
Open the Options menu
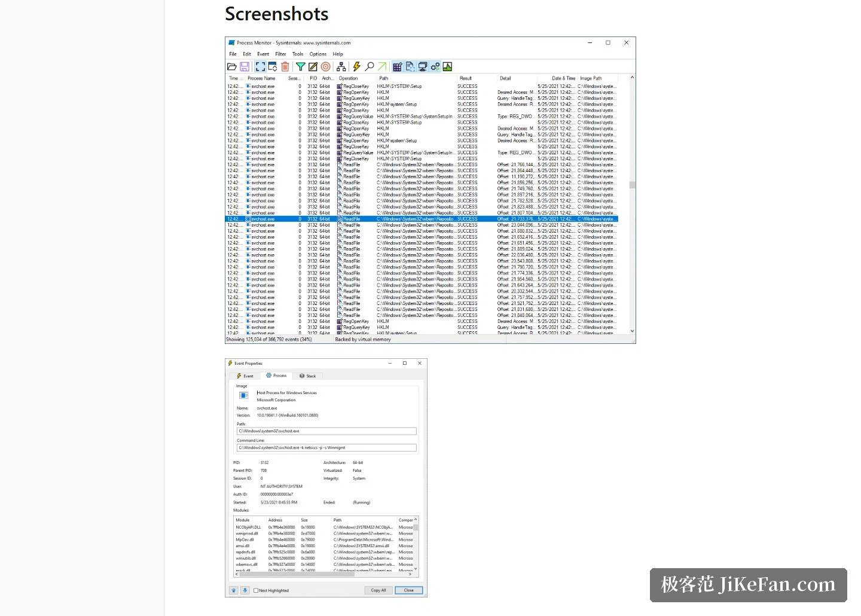(x=318, y=54)
